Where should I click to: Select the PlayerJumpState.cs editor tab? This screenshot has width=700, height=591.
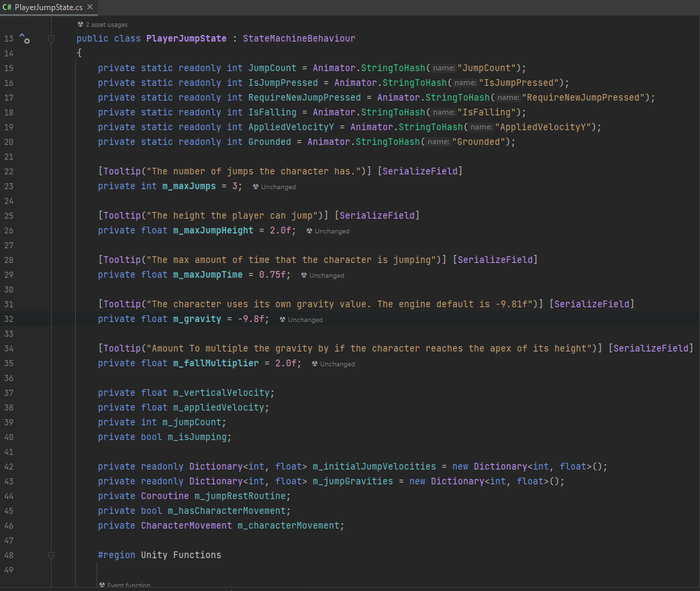[x=48, y=7]
